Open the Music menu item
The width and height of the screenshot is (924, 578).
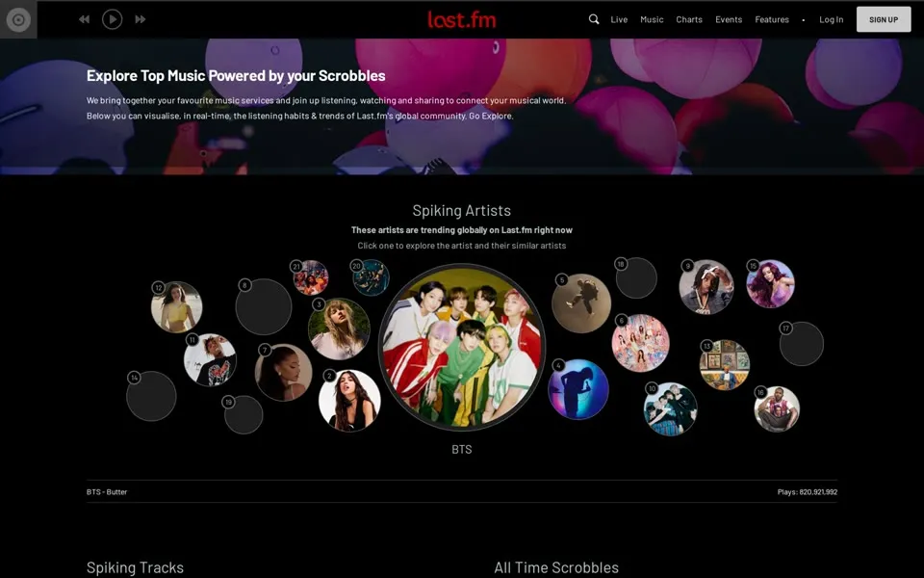[652, 19]
